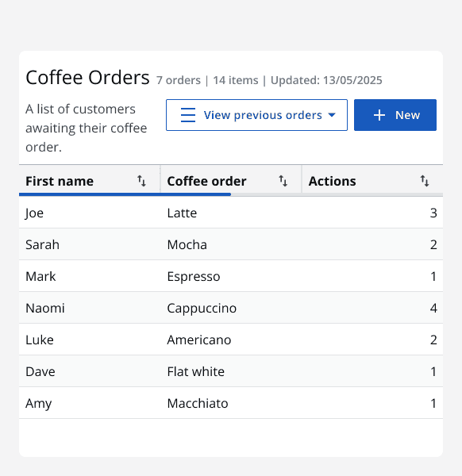This screenshot has width=462, height=476.
Task: Click the blue loading progress bar
Action: point(125,194)
